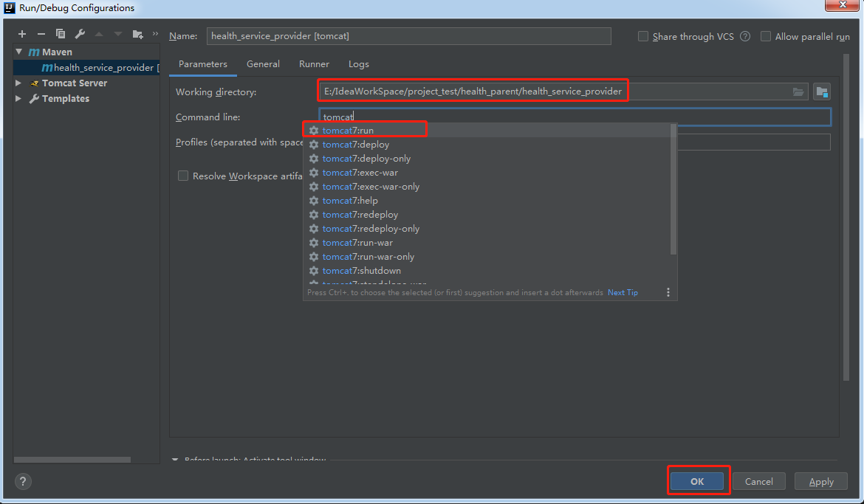Check Resolve Workspace artifacts

(182, 176)
